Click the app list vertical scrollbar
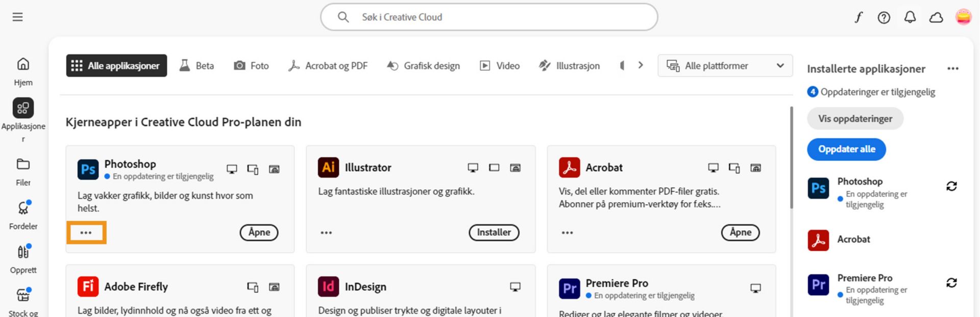 click(792, 157)
